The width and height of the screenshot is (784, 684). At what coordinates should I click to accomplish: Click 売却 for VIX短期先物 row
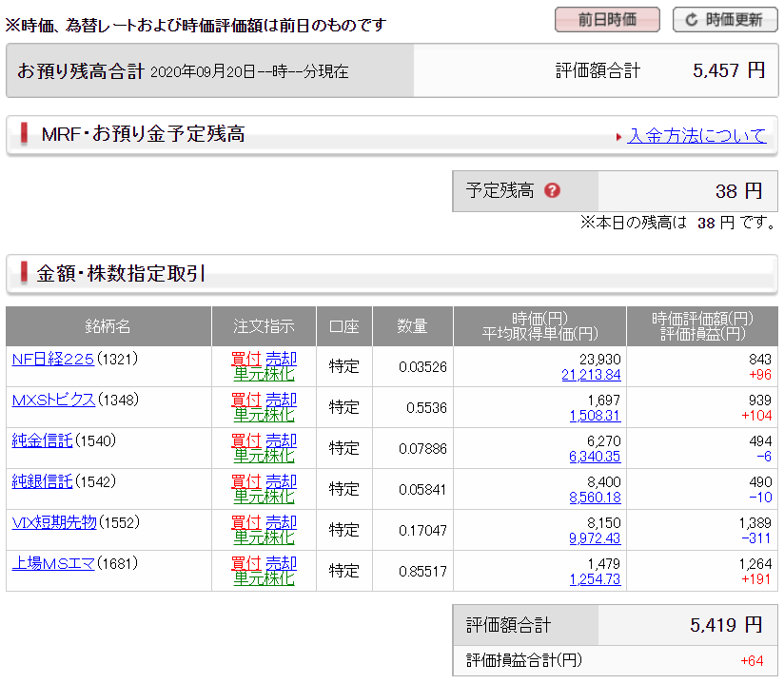(281, 522)
